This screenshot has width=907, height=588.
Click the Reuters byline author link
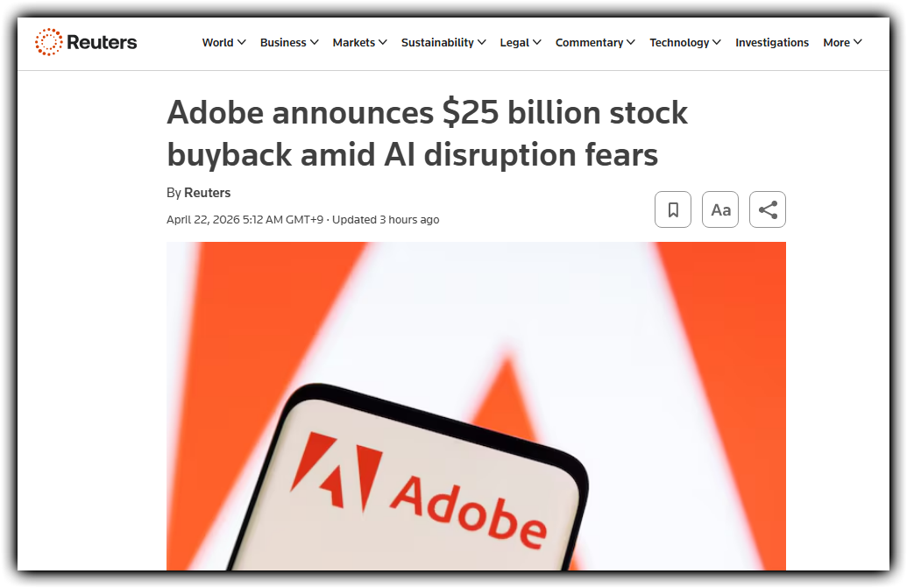[207, 193]
